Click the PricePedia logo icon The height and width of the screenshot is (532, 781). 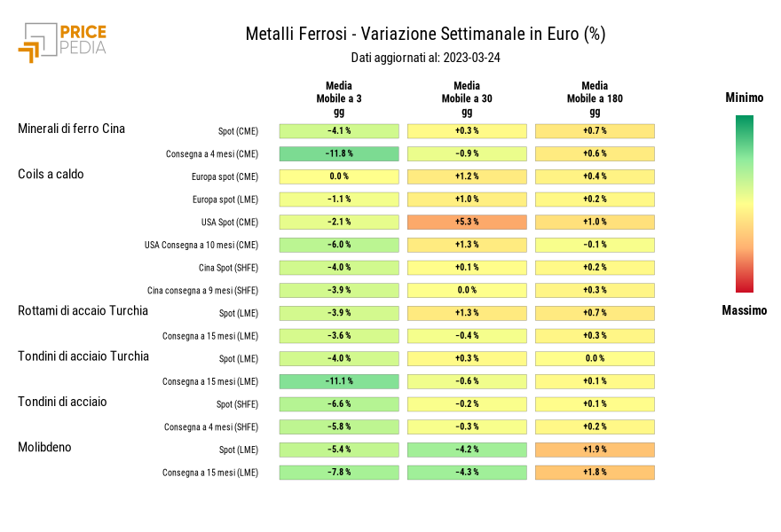pyautogui.click(x=37, y=41)
